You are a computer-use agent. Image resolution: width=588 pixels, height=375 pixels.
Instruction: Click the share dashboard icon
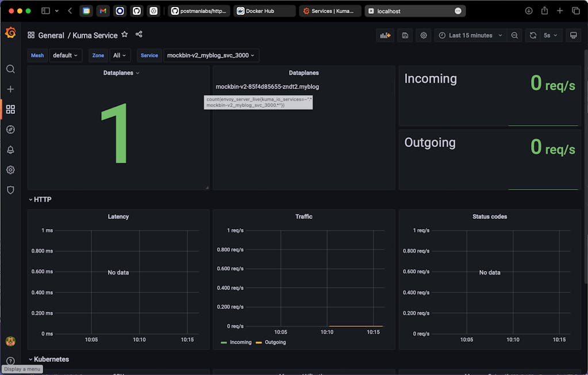(139, 34)
